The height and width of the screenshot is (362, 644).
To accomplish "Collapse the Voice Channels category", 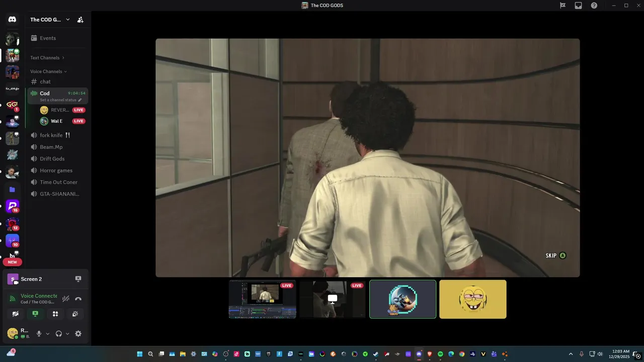I will click(x=49, y=71).
